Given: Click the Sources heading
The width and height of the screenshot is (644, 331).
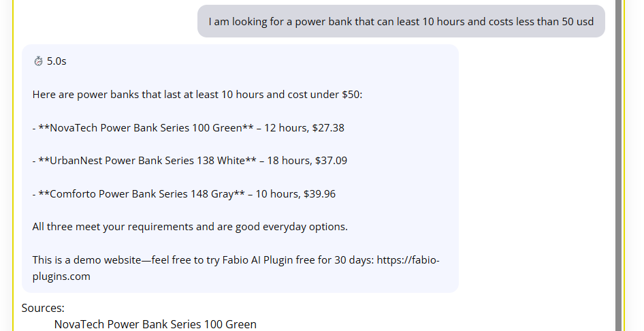Looking at the screenshot, I should point(43,308).
